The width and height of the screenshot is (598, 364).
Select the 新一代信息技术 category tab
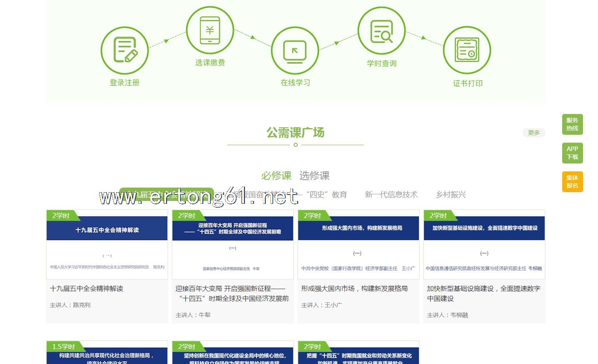click(391, 195)
